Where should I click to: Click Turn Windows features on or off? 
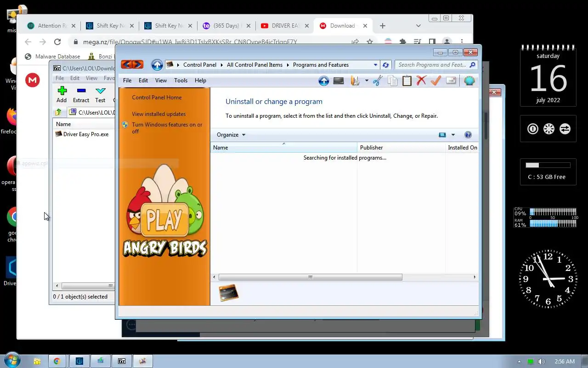[x=167, y=128]
